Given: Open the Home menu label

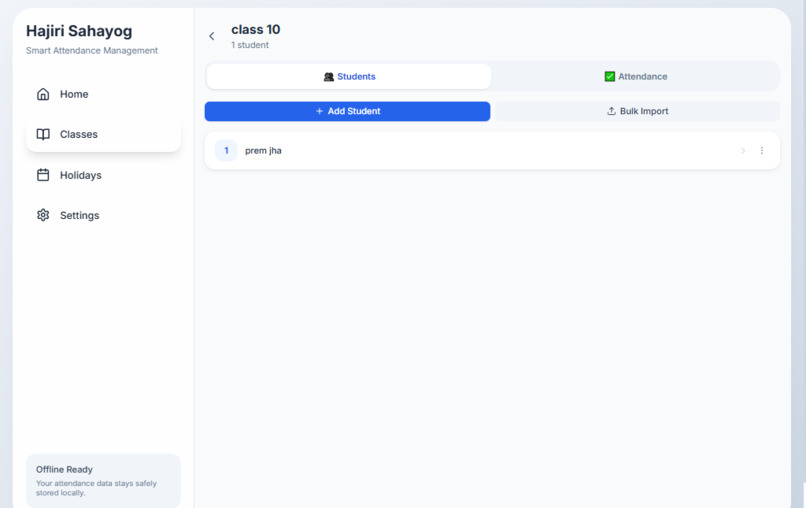Looking at the screenshot, I should pyautogui.click(x=74, y=94).
